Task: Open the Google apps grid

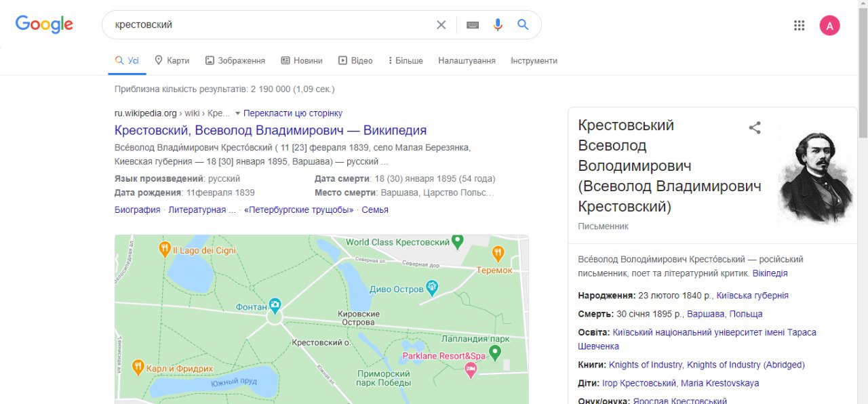Action: point(799,26)
